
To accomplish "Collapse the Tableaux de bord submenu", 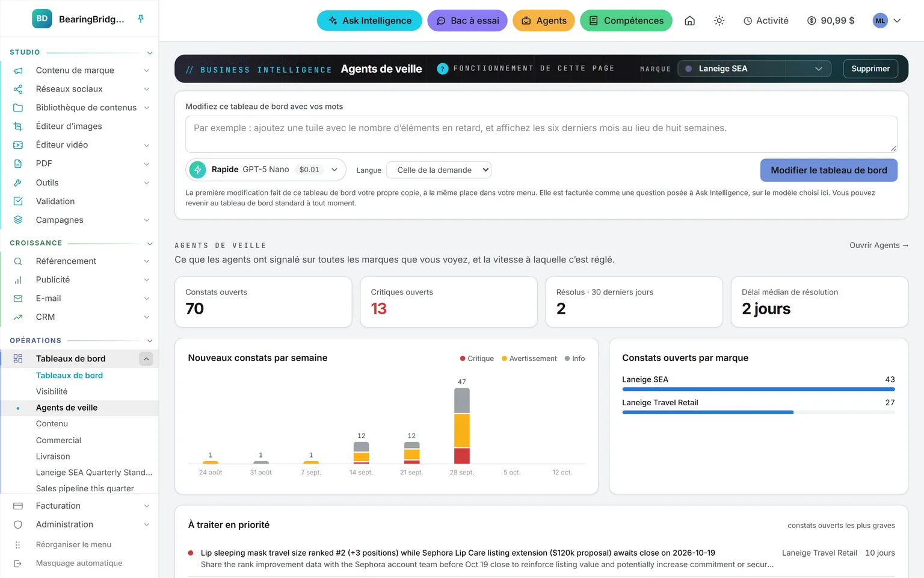I will click(146, 359).
